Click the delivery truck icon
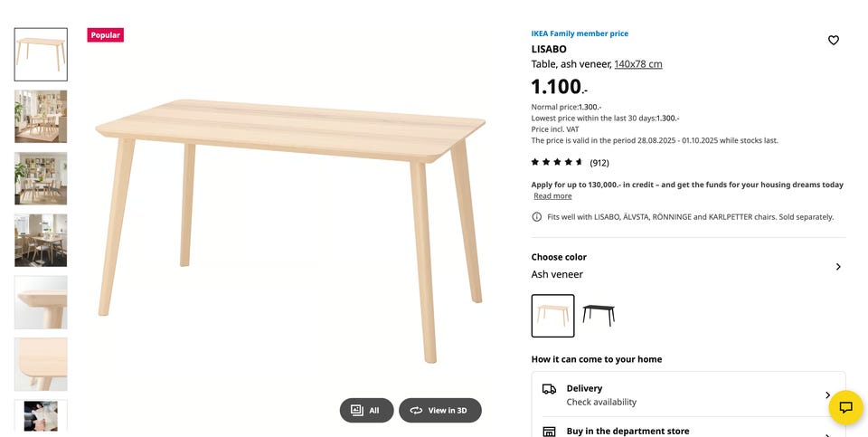Screen dimensions: 868x437 click(549, 389)
